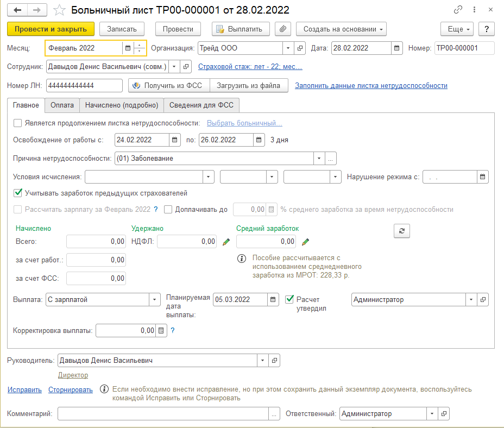Expand the Причина нетрудоспособности dropdown
This screenshot has height=428, width=504.
pos(319,158)
